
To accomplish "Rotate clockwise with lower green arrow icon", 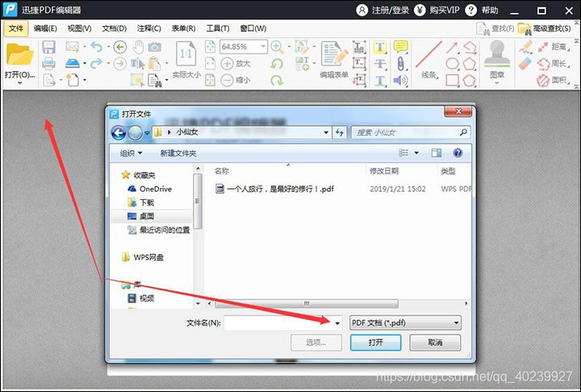I will point(277,80).
